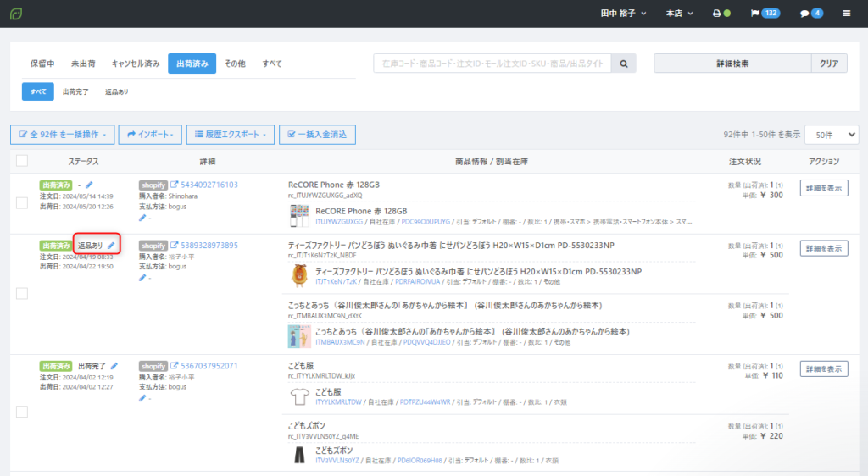This screenshot has width=868, height=476.
Task: Switch to the キャンセル済み tab
Action: (x=136, y=64)
